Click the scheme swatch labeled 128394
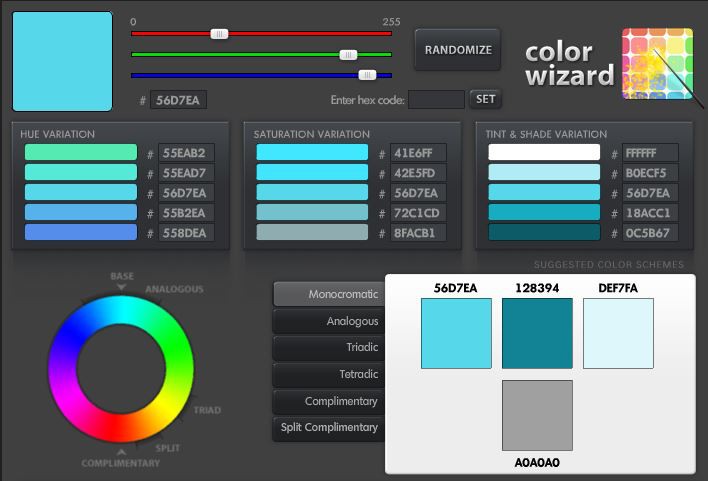Image resolution: width=708 pixels, height=481 pixels. tap(537, 333)
